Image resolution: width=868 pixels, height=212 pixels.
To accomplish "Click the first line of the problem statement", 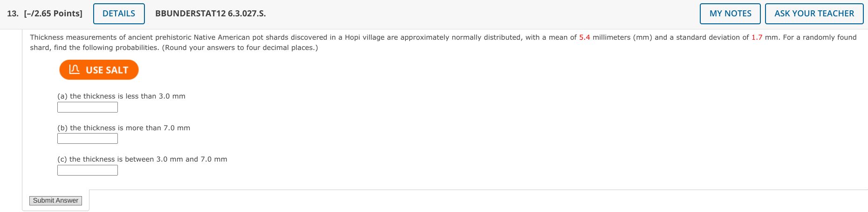I will pyautogui.click(x=443, y=37).
